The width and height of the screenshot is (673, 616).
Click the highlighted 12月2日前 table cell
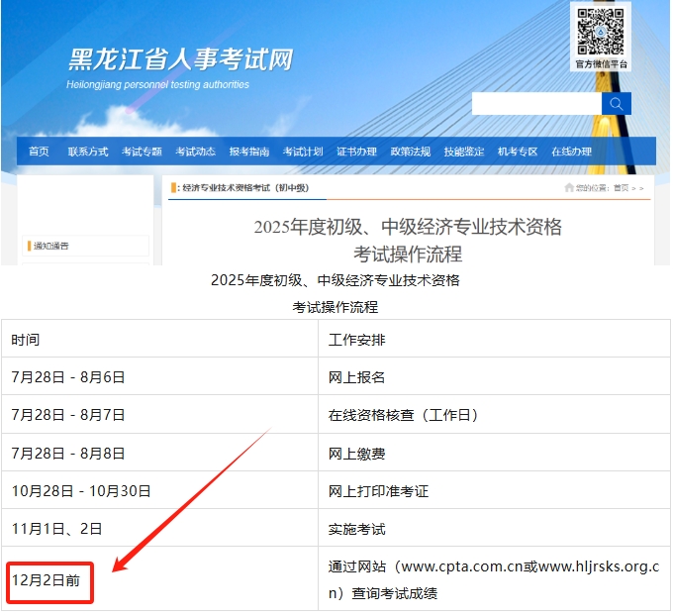point(46,580)
